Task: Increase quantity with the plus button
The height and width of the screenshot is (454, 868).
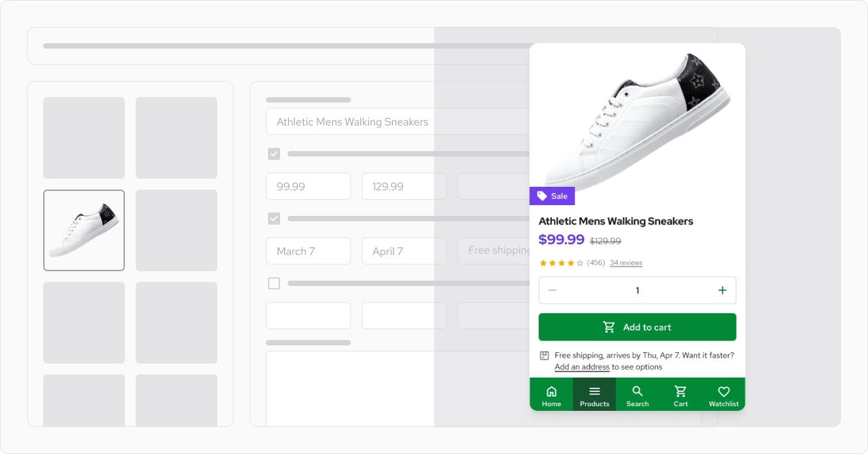Action: pyautogui.click(x=722, y=291)
